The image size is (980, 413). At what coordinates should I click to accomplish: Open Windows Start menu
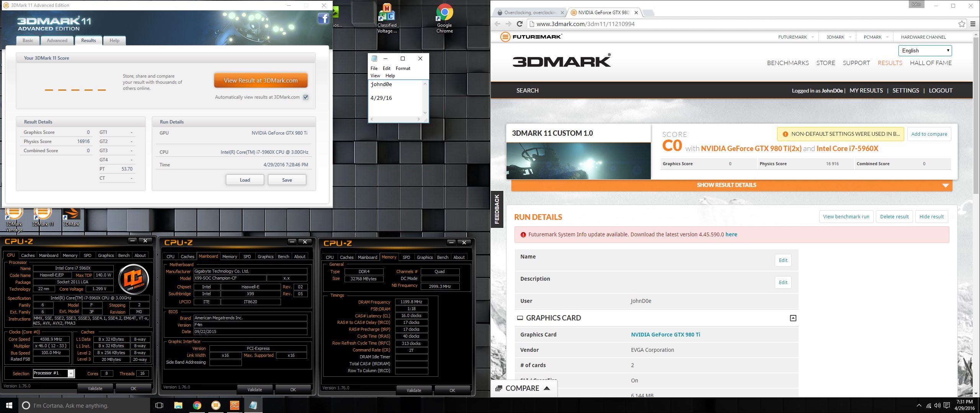coord(9,405)
